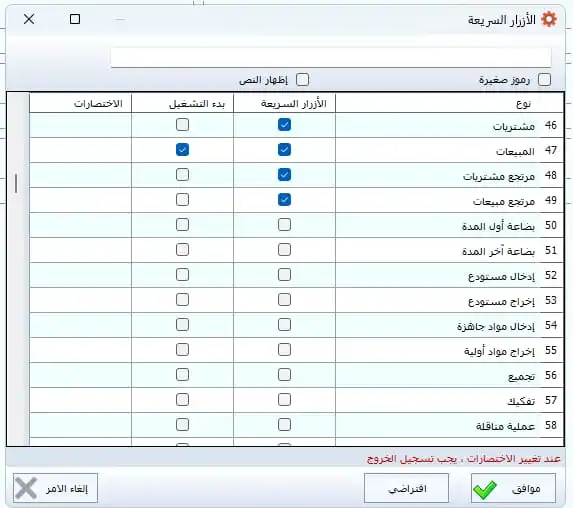This screenshot has width=573, height=508.
Task: Click the search text field at top
Action: click(x=331, y=57)
